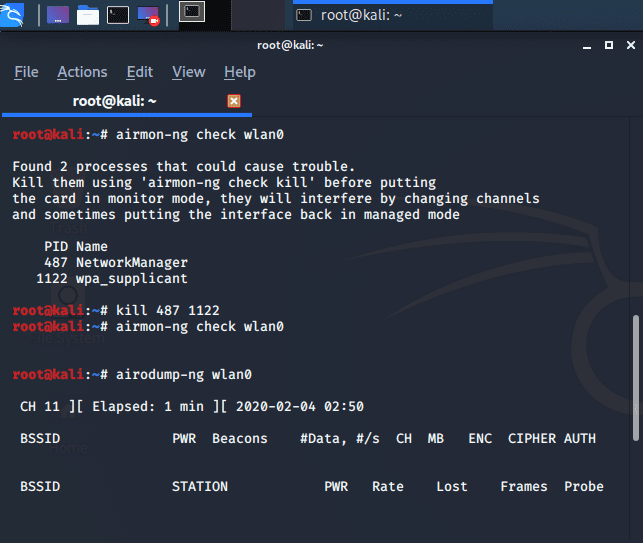The image size is (643, 543).
Task: Select the root@kali terminal tab
Action: 115,101
